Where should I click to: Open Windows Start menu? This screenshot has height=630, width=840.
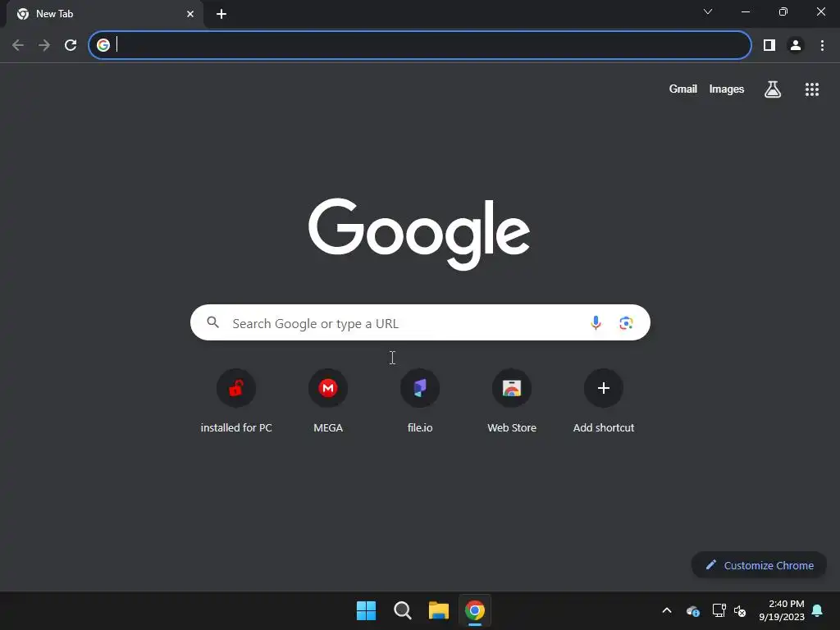367,610
